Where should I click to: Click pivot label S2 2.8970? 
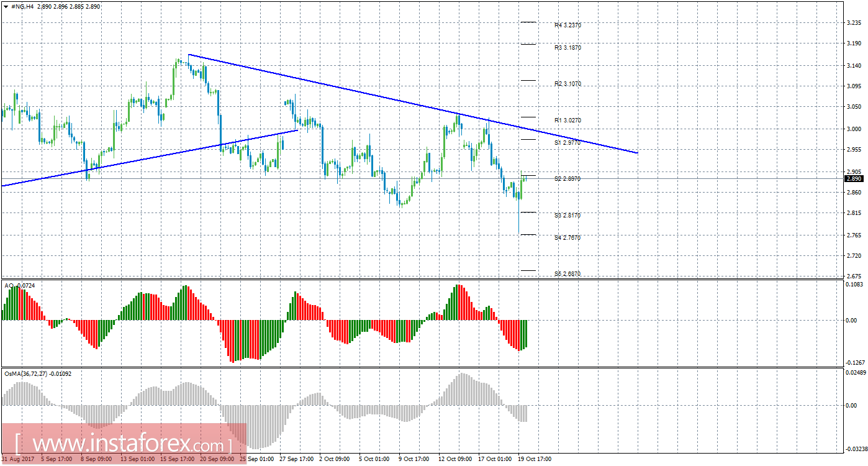[x=567, y=179]
